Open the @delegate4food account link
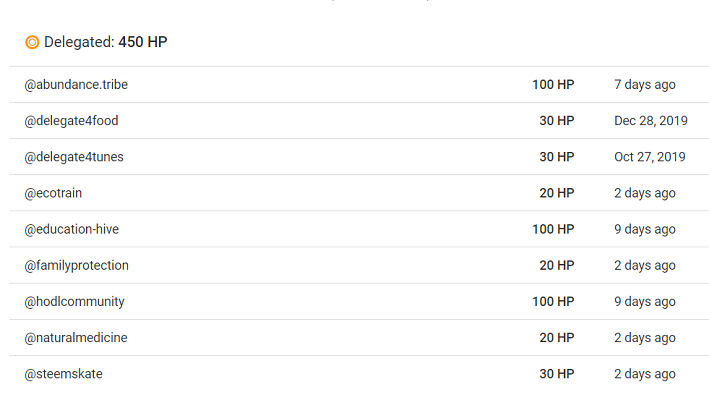This screenshot has width=709, height=400. pyautogui.click(x=71, y=121)
